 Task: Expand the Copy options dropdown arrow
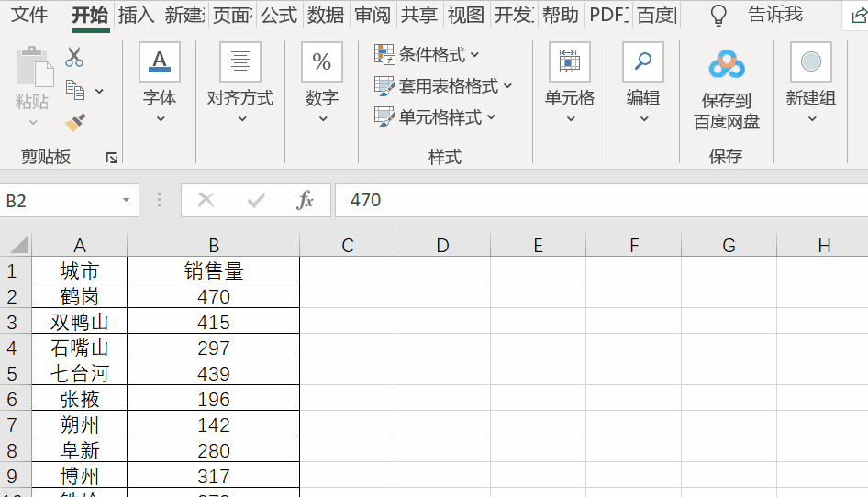[x=100, y=92]
